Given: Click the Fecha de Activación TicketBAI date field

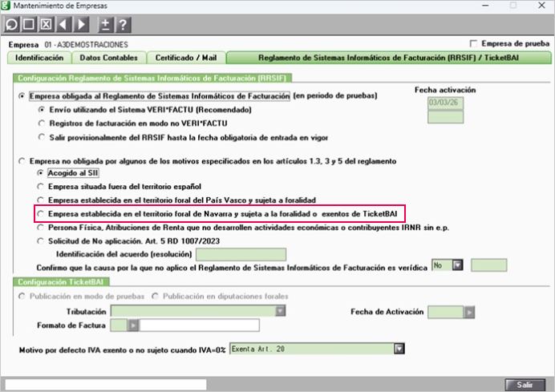Looking at the screenshot, I should pyautogui.click(x=446, y=312).
